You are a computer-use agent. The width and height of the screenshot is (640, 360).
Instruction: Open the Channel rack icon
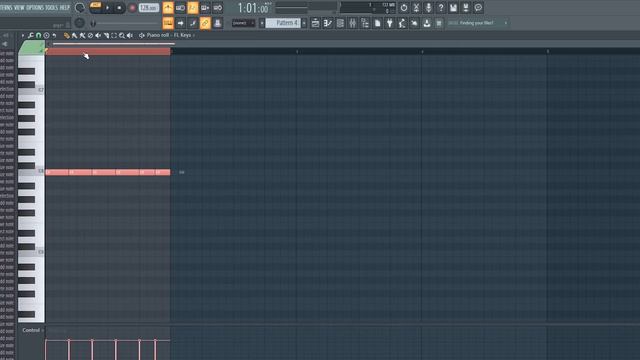point(340,23)
